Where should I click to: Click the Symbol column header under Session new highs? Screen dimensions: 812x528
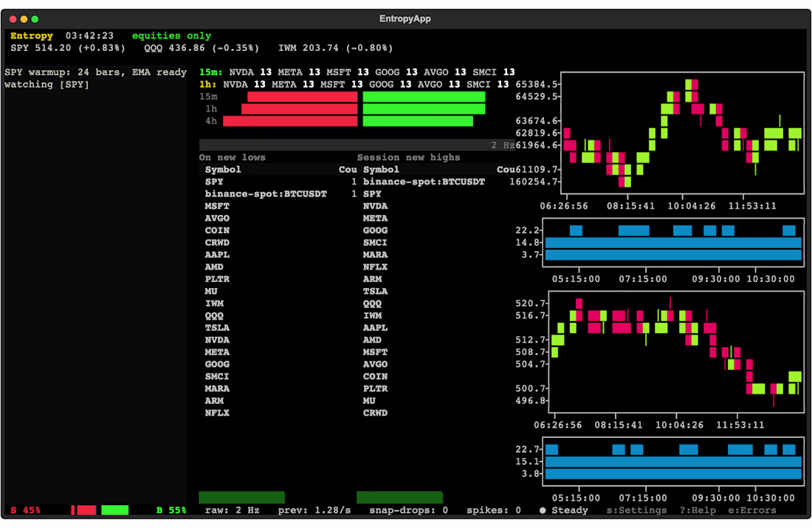(381, 169)
